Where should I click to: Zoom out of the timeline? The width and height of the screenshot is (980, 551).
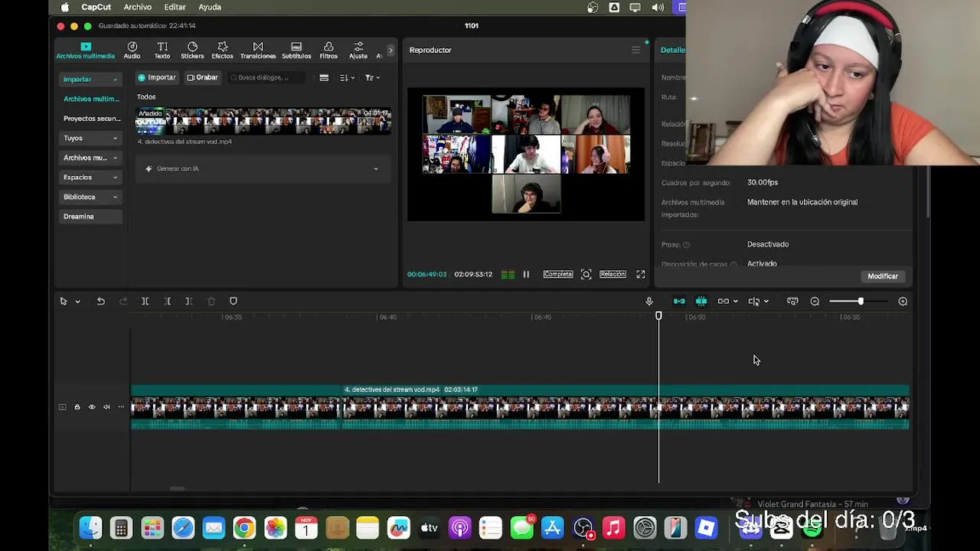pos(815,302)
